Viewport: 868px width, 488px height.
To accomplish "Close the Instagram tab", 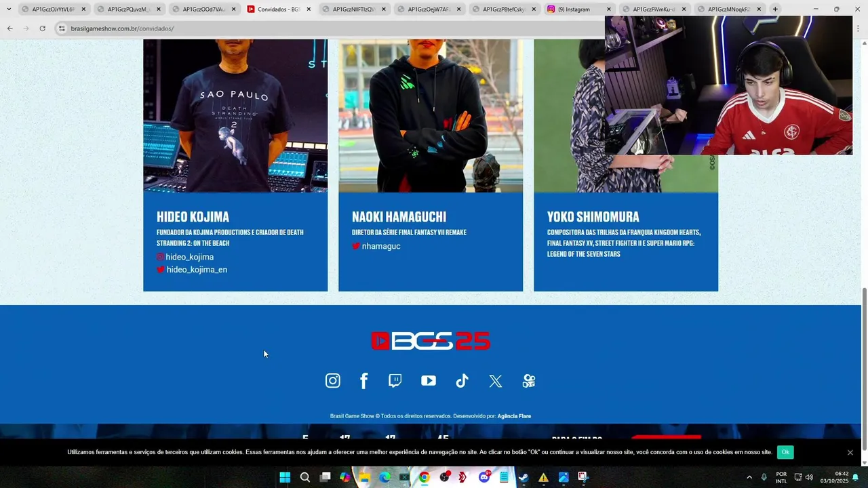I will pyautogui.click(x=608, y=9).
